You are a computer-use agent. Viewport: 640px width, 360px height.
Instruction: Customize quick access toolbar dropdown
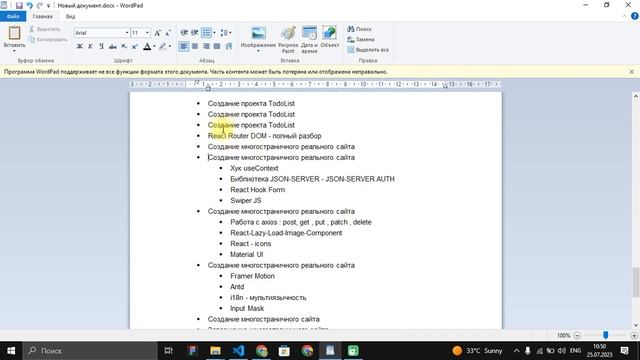(49, 6)
